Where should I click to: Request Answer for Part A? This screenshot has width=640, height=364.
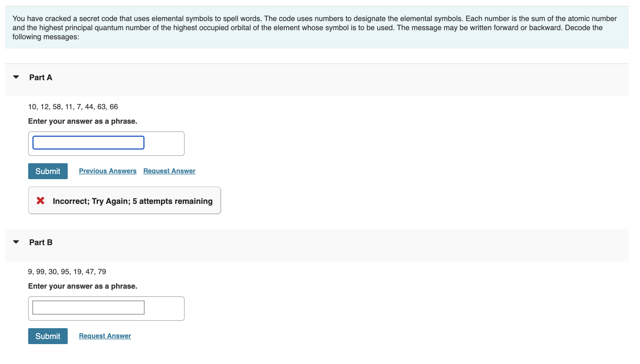tap(169, 171)
